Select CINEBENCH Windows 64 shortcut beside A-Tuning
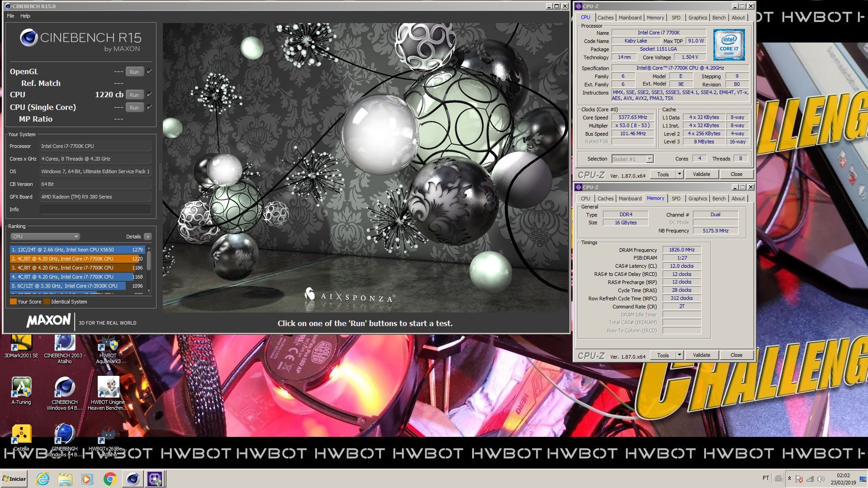This screenshot has width=868, height=488. (x=65, y=393)
